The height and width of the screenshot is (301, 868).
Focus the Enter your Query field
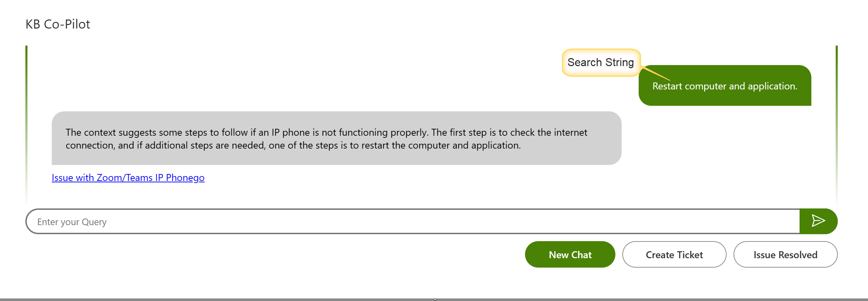tap(413, 221)
